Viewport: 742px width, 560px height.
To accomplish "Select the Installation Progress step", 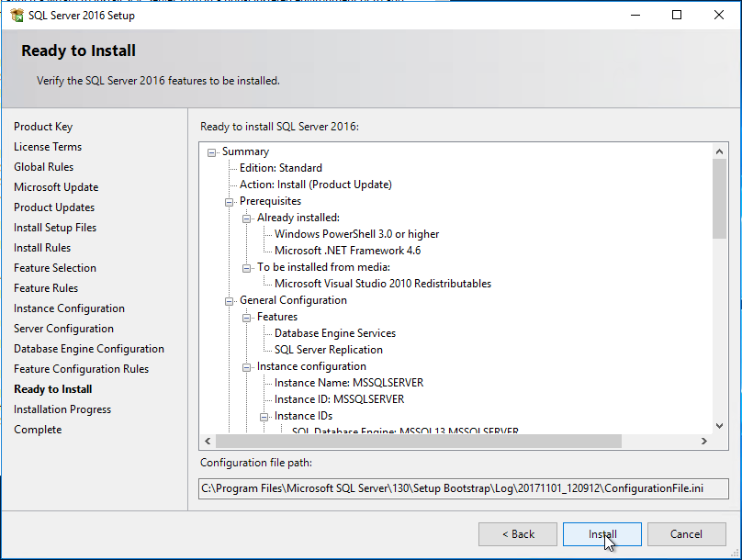I will coord(62,409).
